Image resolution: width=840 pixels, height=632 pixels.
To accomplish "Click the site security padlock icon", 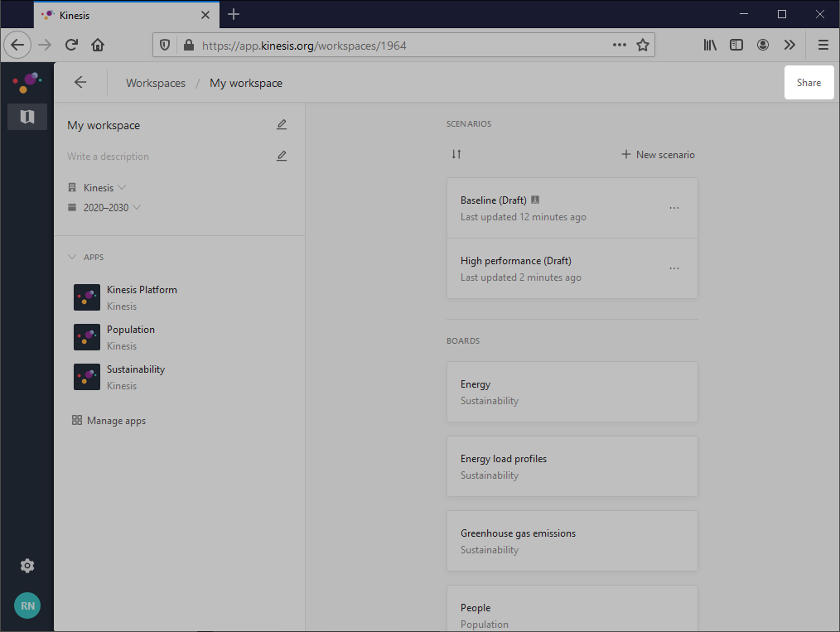I will pyautogui.click(x=189, y=45).
